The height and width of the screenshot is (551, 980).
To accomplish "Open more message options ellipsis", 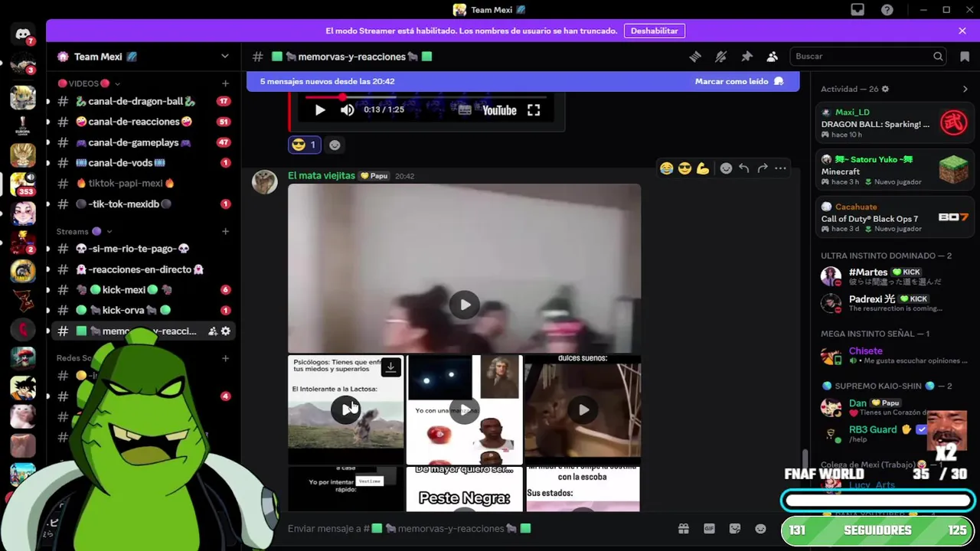I will (780, 168).
